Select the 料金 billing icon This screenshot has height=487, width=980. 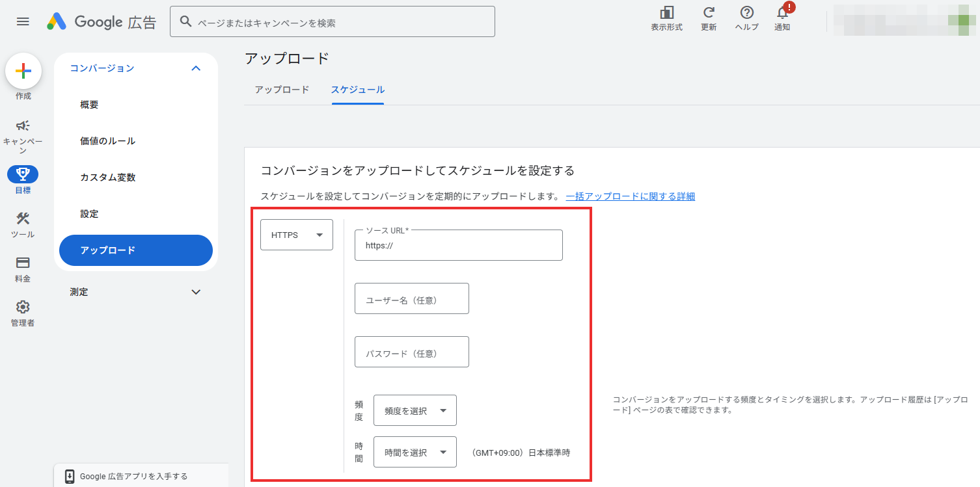23,263
